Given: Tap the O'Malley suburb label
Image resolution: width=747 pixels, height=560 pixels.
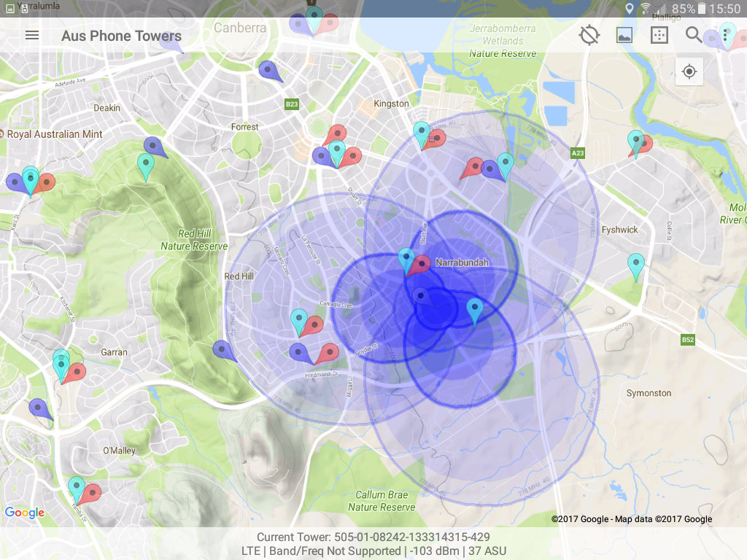Looking at the screenshot, I should point(119,451).
